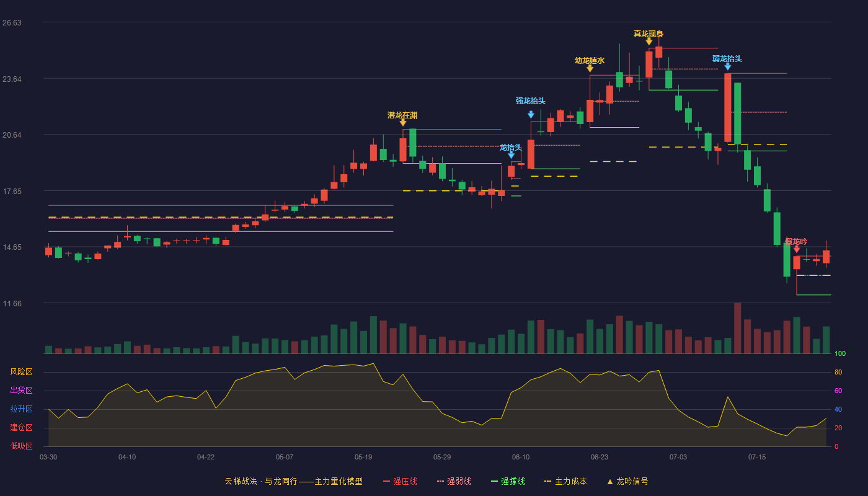Click the yellow arrow under 幼龙嬉水
Image resolution: width=868 pixels, height=496 pixels.
(590, 68)
